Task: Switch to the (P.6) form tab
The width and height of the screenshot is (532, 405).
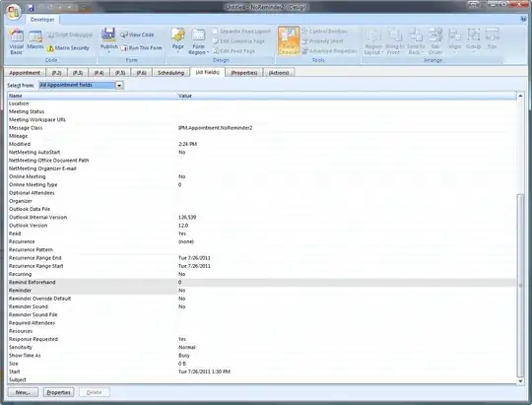Action: pos(141,73)
